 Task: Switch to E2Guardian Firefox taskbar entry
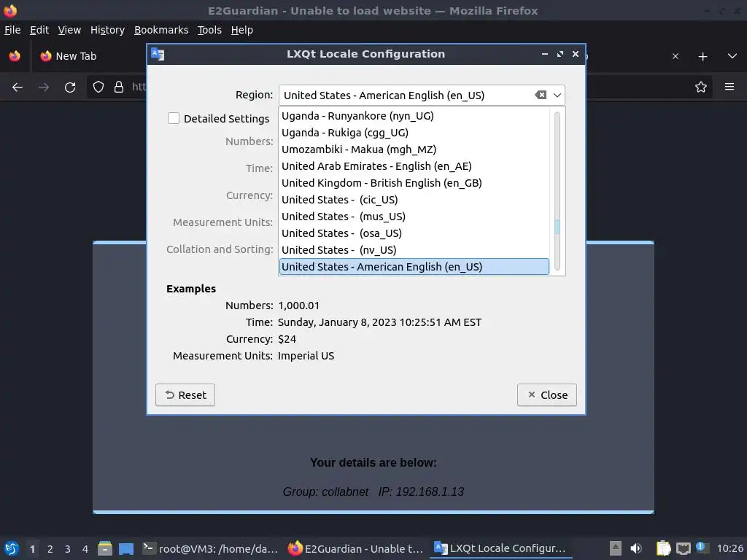(355, 548)
